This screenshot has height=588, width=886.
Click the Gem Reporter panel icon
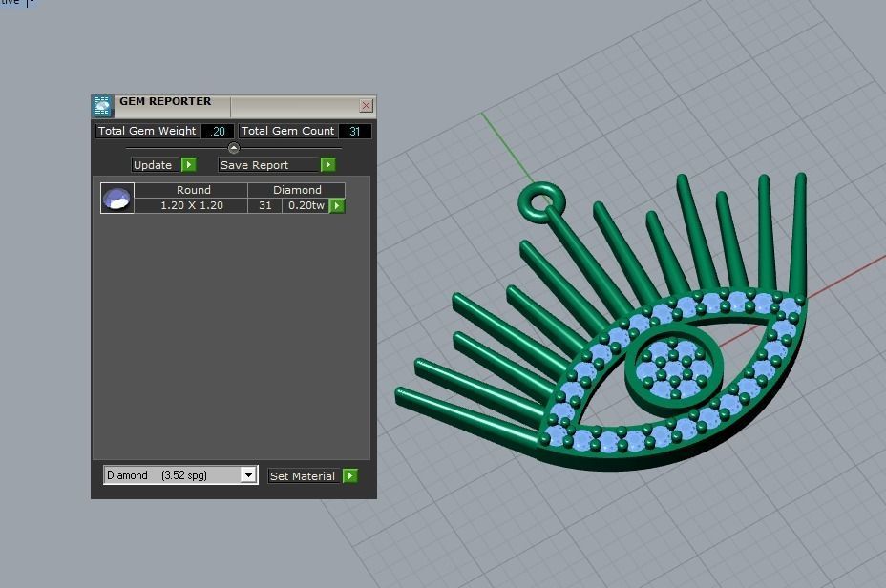point(102,106)
